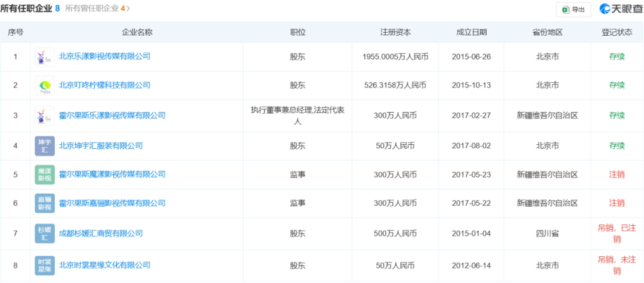Select the date 2015-01-04
Image resolution: width=644 pixels, height=283 pixels.
(472, 234)
